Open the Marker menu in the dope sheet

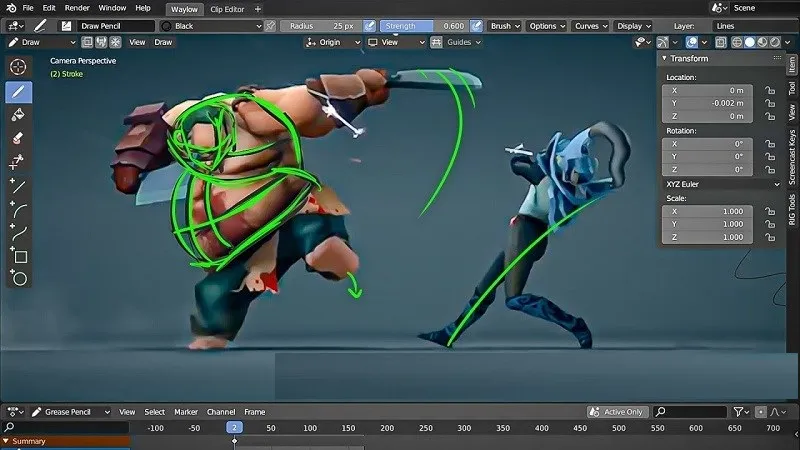coord(186,412)
